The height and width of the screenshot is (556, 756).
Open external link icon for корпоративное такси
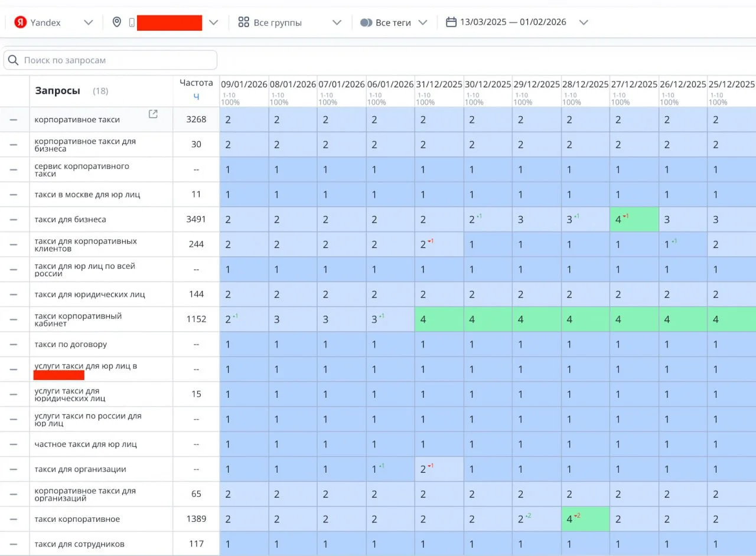(x=153, y=114)
